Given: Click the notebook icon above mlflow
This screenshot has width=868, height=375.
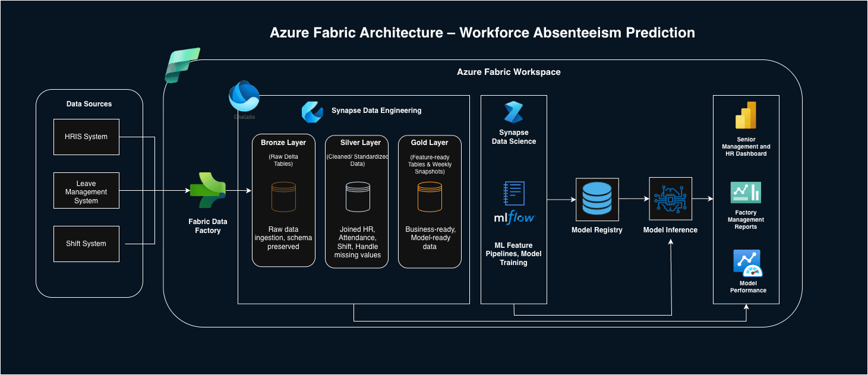Looking at the screenshot, I should click(513, 194).
